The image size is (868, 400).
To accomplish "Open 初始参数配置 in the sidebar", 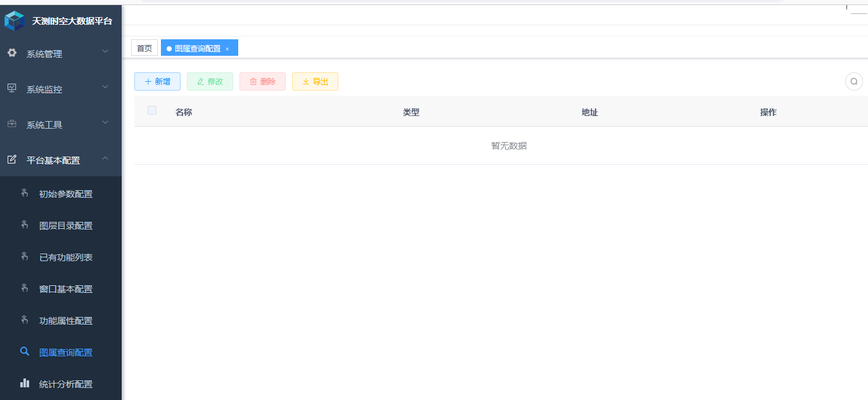I will (x=66, y=194).
